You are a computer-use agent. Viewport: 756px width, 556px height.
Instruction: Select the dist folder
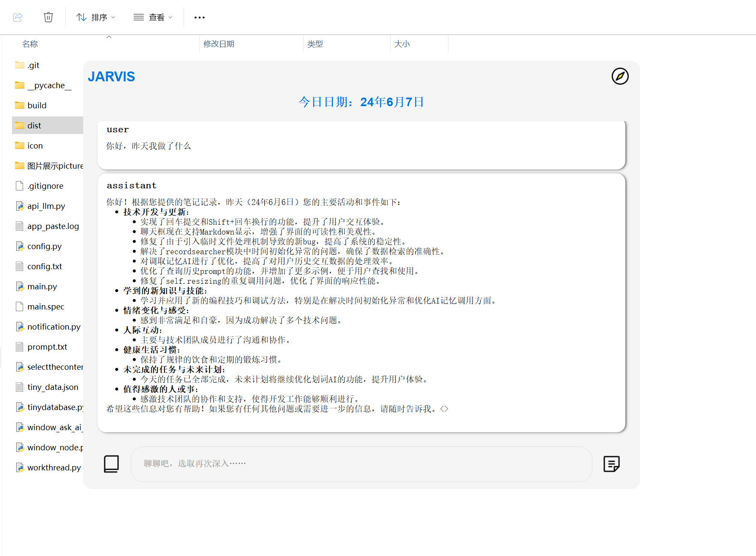[x=48, y=125]
